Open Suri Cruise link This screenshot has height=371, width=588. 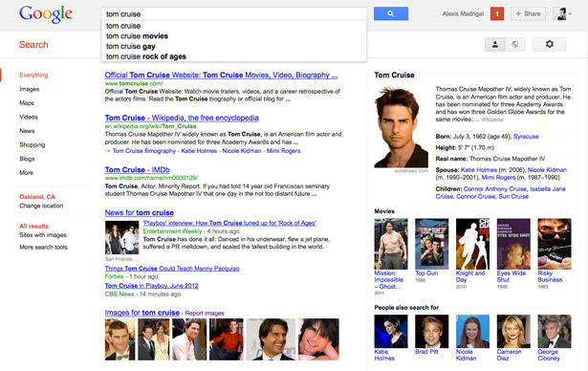513,196
